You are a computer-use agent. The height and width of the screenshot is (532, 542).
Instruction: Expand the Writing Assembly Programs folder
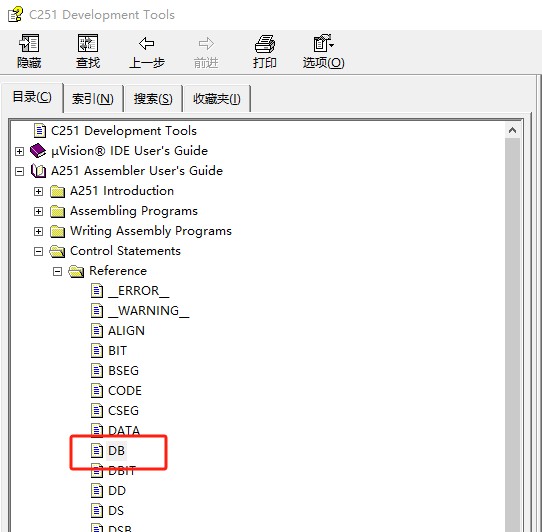pos(38,231)
